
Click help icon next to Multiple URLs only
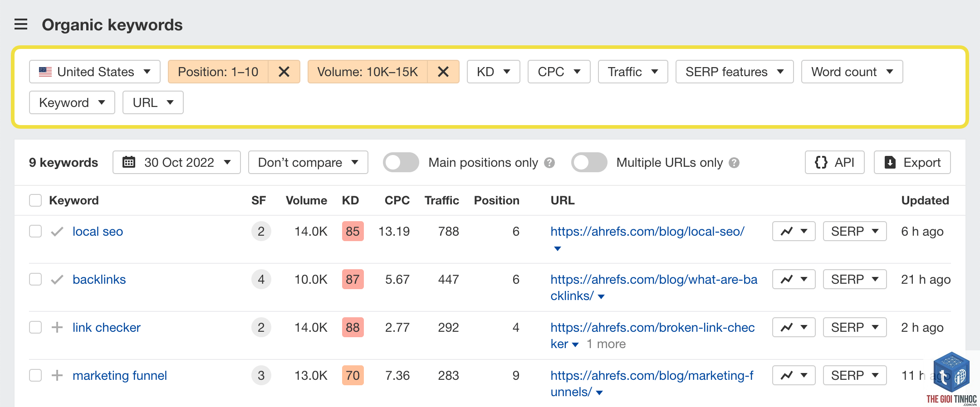(734, 163)
